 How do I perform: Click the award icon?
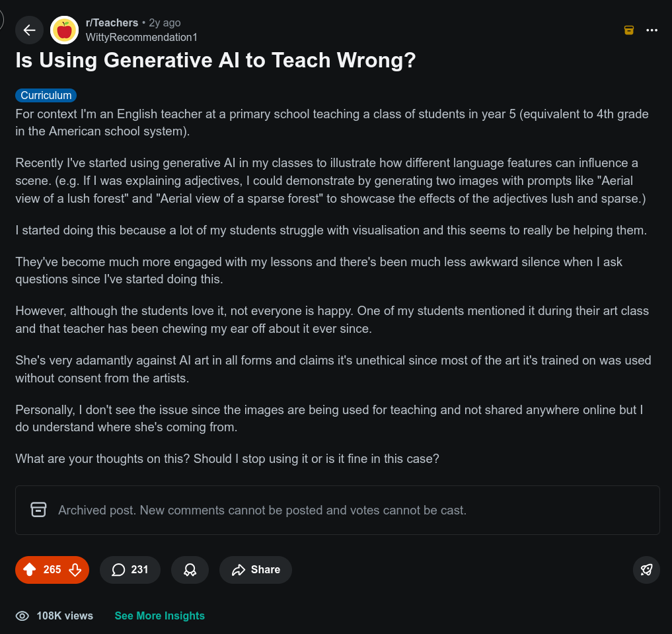[x=190, y=570]
